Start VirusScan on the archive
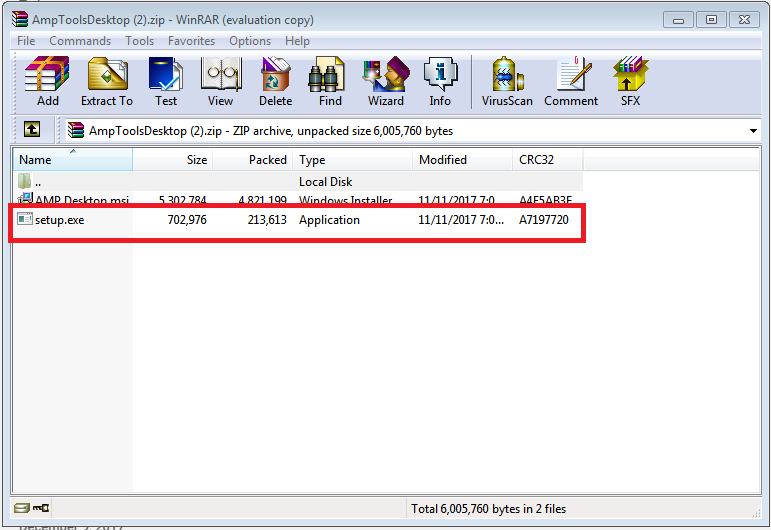Viewport: 771px width, 530px height. point(507,81)
